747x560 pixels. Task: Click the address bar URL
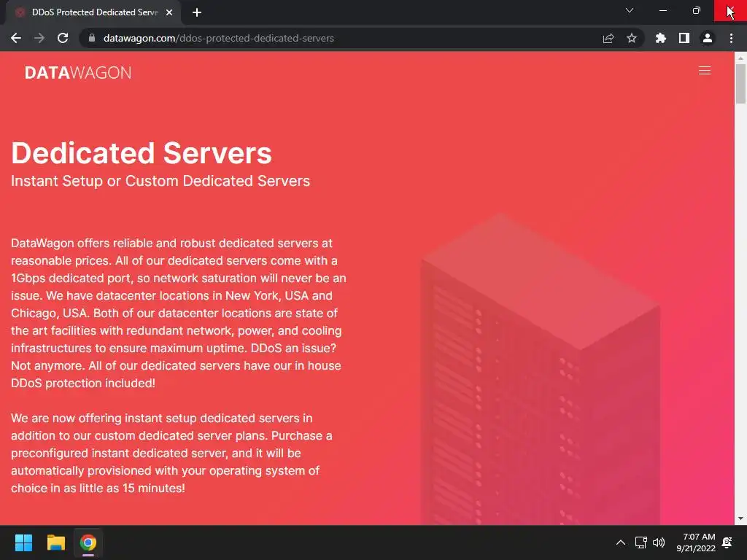tap(218, 38)
